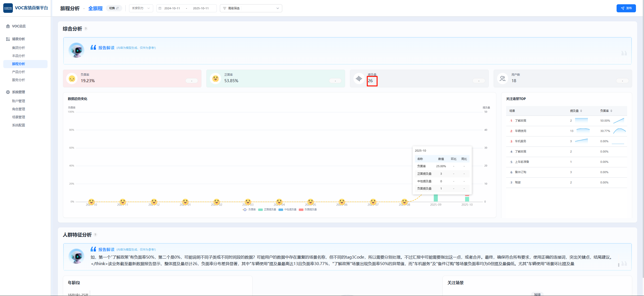
Task: Go to 账户管理 in sidebar
Action: pyautogui.click(x=19, y=101)
